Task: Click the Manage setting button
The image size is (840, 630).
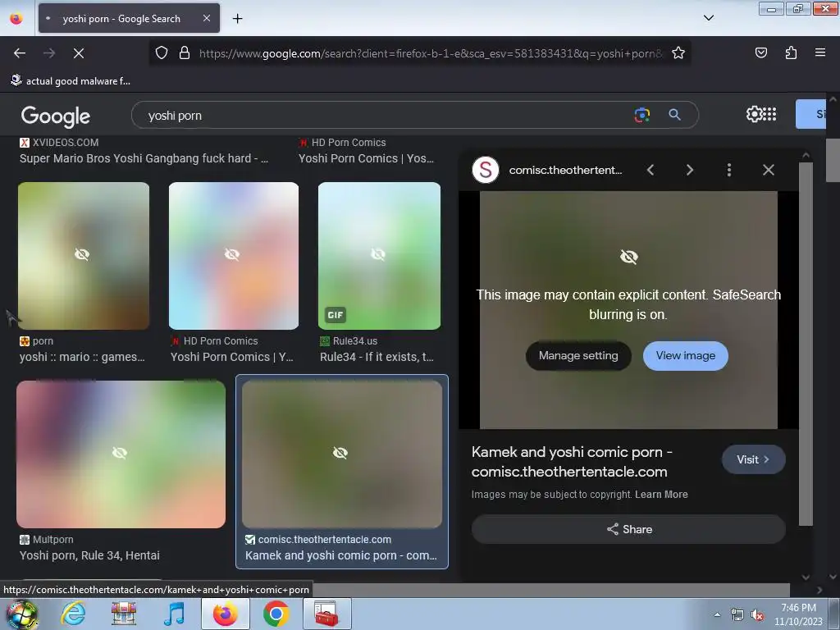Action: pos(578,356)
